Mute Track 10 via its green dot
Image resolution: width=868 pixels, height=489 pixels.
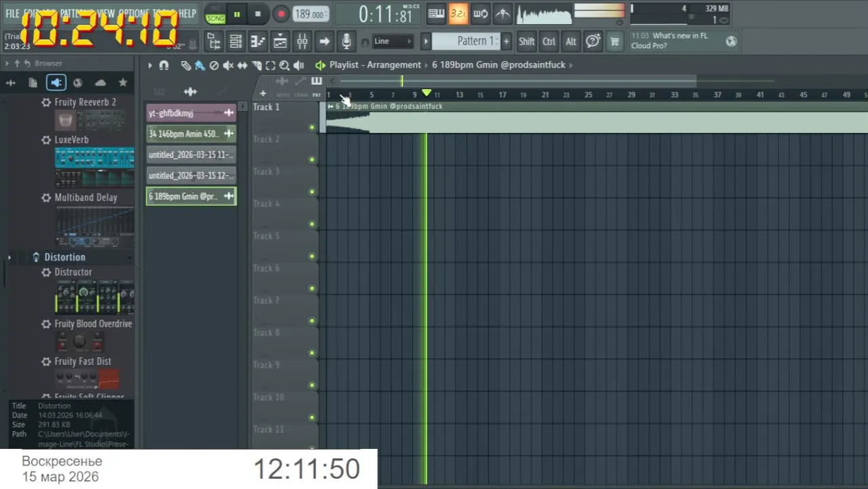[312, 417]
